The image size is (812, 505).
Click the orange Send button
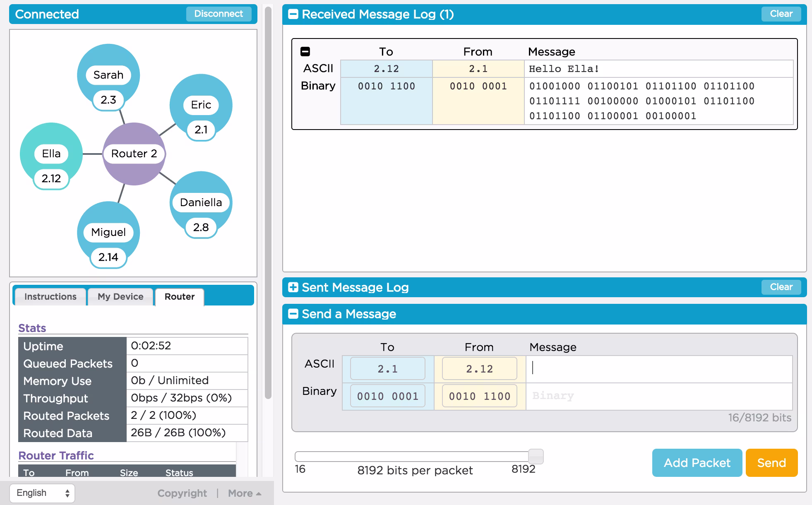[771, 463]
